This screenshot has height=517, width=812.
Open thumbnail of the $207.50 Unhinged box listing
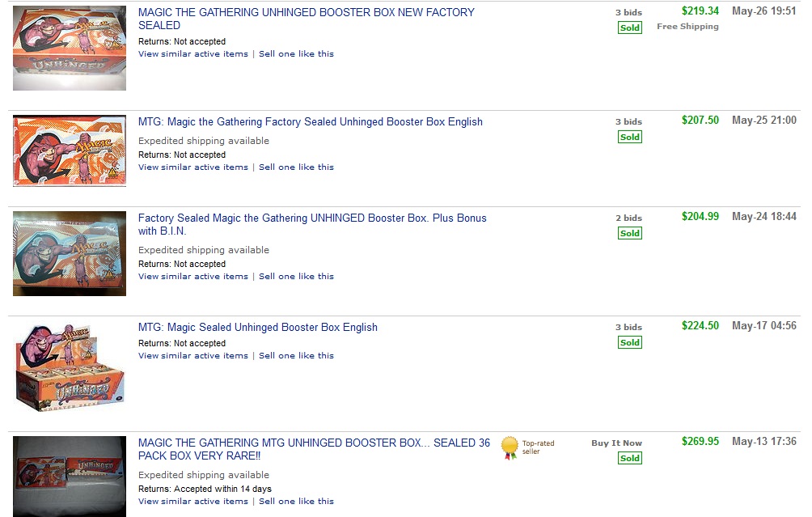coord(70,150)
